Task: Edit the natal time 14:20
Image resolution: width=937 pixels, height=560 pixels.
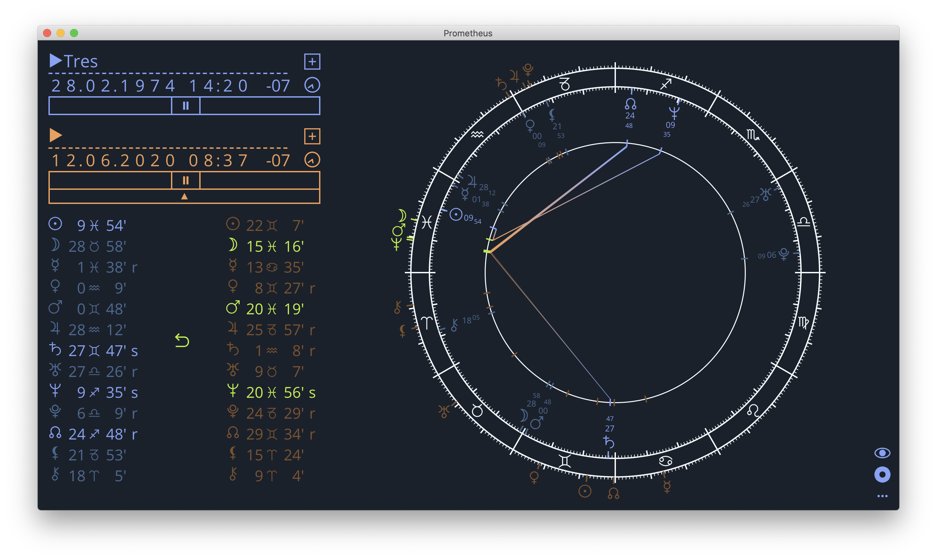Action: (218, 86)
